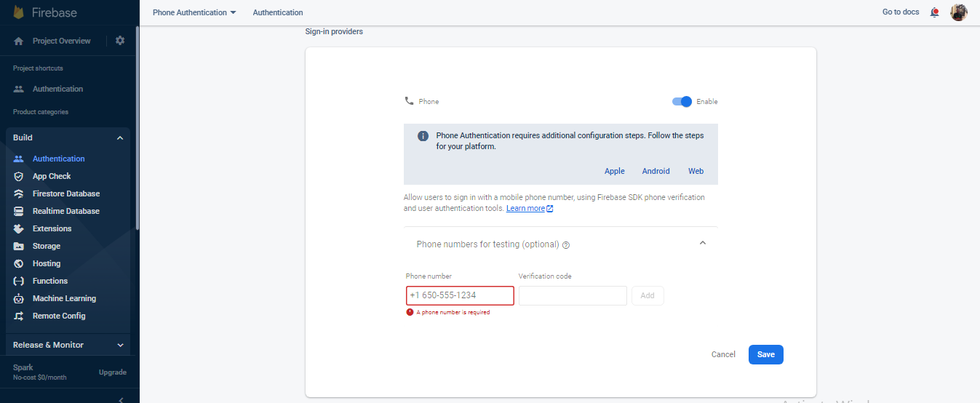Click the red error icon under phone field
980x403 pixels.
410,312
